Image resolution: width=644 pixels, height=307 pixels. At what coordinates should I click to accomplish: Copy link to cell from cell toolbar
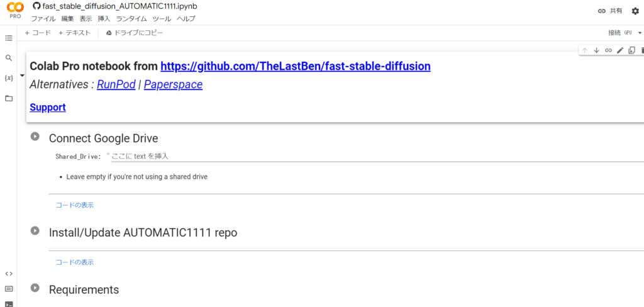(x=608, y=50)
